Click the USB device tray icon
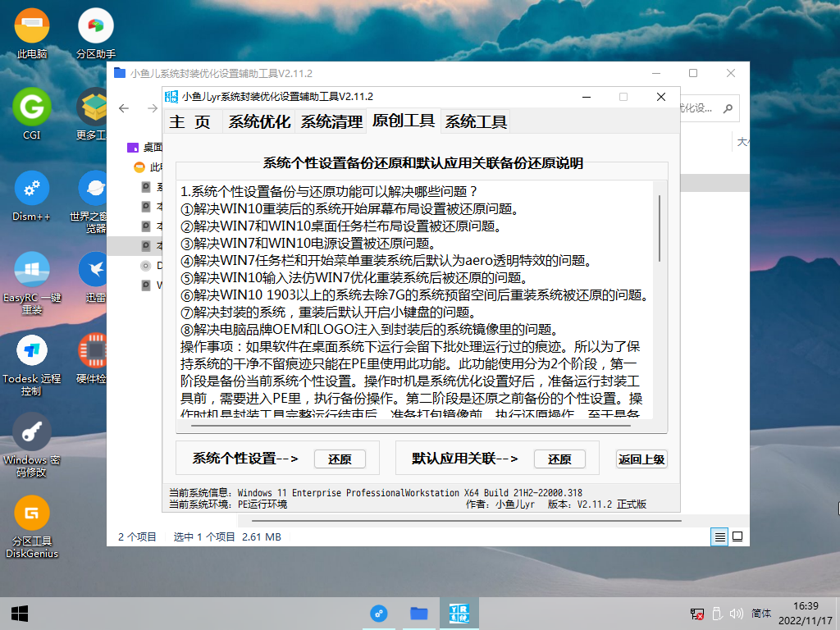 [717, 614]
